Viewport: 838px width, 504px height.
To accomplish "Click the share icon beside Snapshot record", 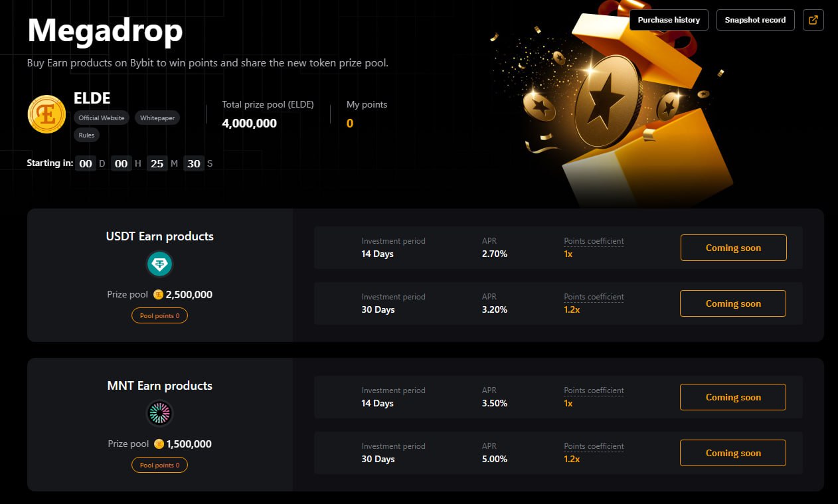I will click(x=813, y=20).
